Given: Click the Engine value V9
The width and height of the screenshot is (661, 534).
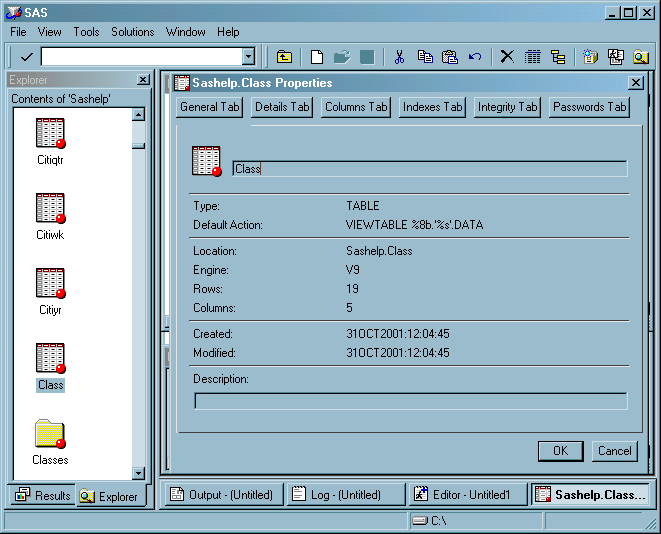Looking at the screenshot, I should pyautogui.click(x=352, y=270).
